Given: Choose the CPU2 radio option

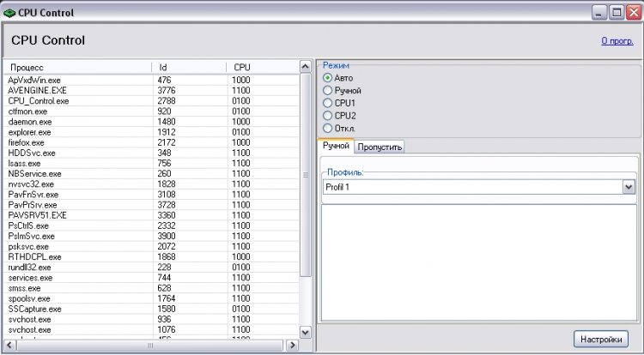Looking at the screenshot, I should [327, 115].
